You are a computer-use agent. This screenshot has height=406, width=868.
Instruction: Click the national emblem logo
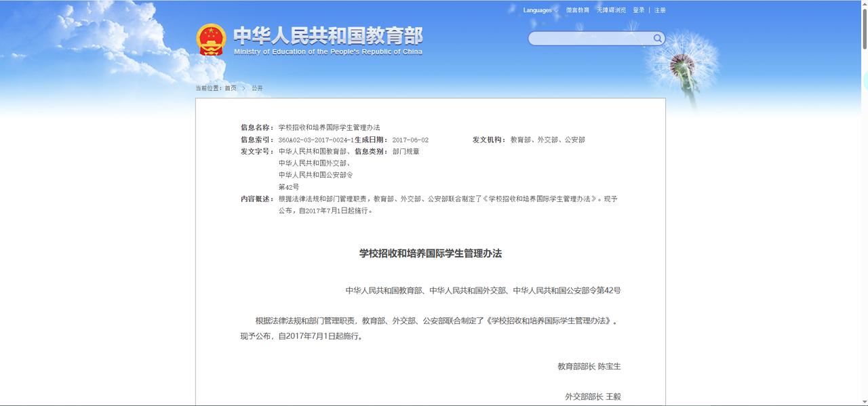(x=211, y=40)
